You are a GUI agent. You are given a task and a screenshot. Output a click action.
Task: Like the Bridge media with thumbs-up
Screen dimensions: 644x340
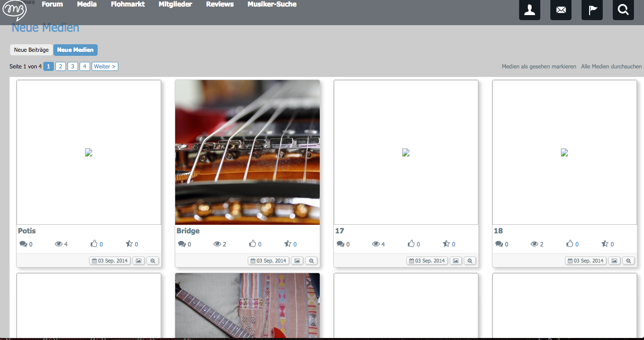(x=253, y=244)
